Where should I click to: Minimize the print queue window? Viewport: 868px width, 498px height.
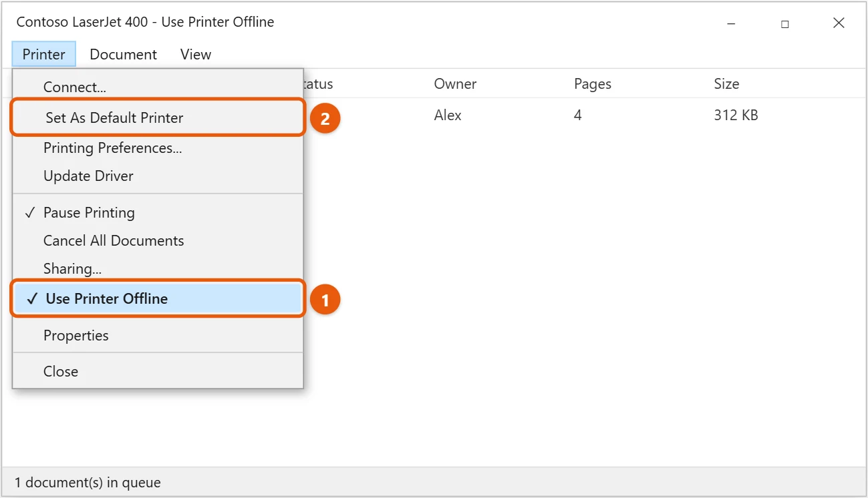point(730,23)
